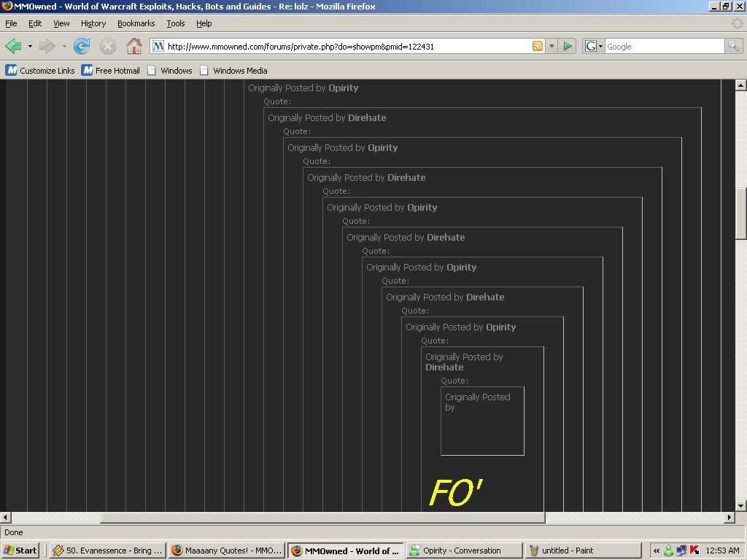Click the orange RSS feed icon in address bar
The image size is (747, 560).
(538, 46)
